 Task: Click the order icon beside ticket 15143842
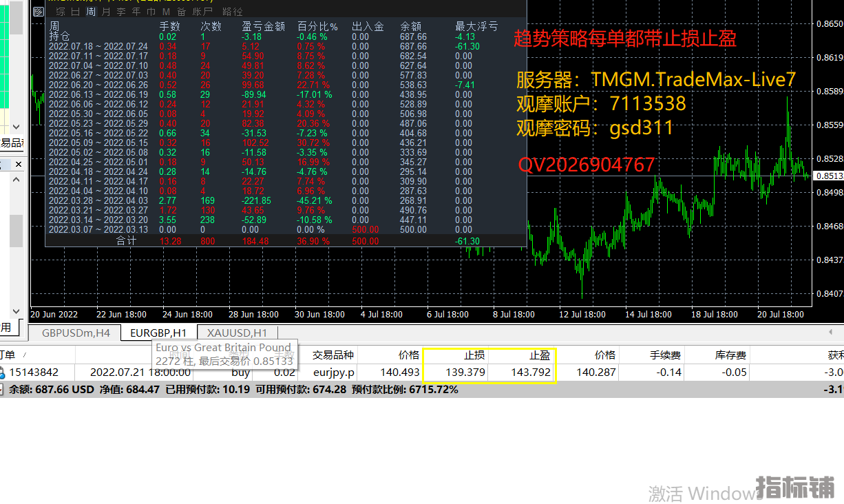tap(2, 372)
